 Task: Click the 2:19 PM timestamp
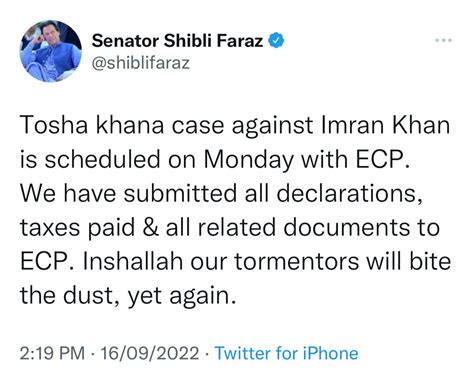[52, 353]
